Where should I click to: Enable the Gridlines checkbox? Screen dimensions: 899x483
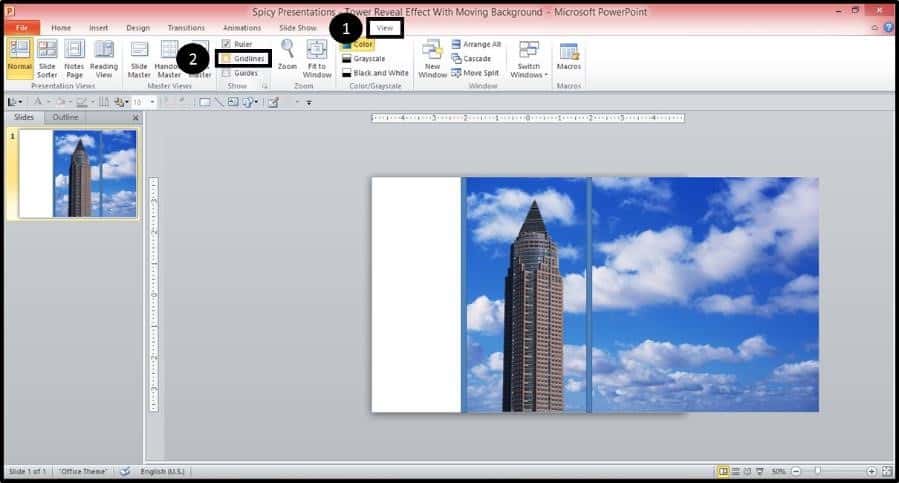pyautogui.click(x=226, y=59)
